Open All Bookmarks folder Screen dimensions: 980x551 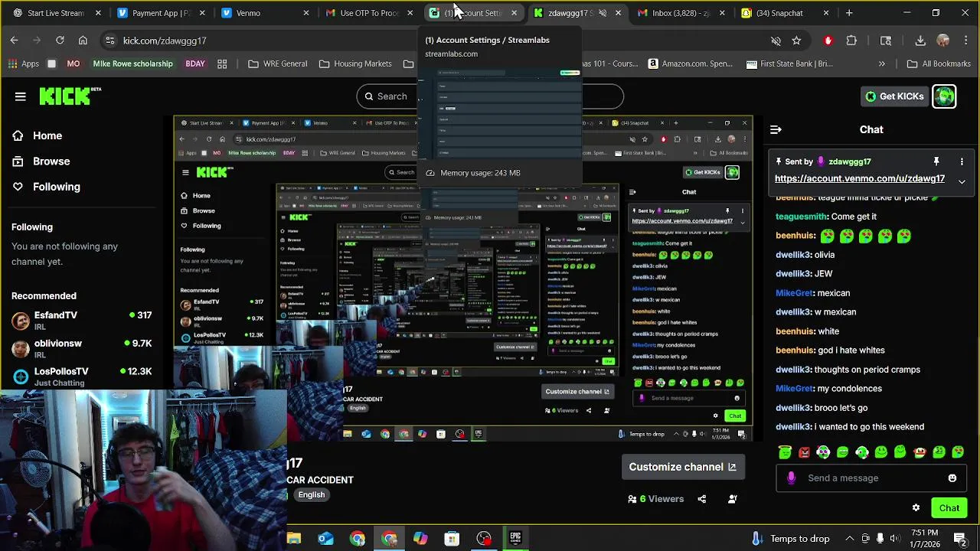coord(939,64)
